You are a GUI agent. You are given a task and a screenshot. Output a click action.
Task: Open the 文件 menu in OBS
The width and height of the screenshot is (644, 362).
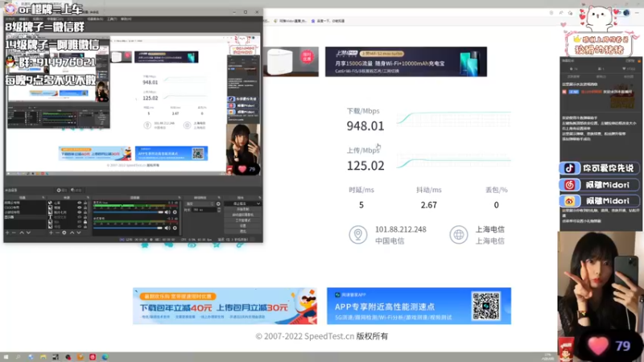tap(9, 19)
